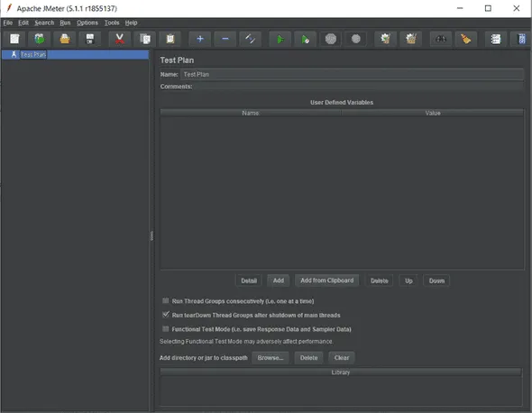Click the Name input field
The height and width of the screenshot is (413, 532).
(352, 74)
